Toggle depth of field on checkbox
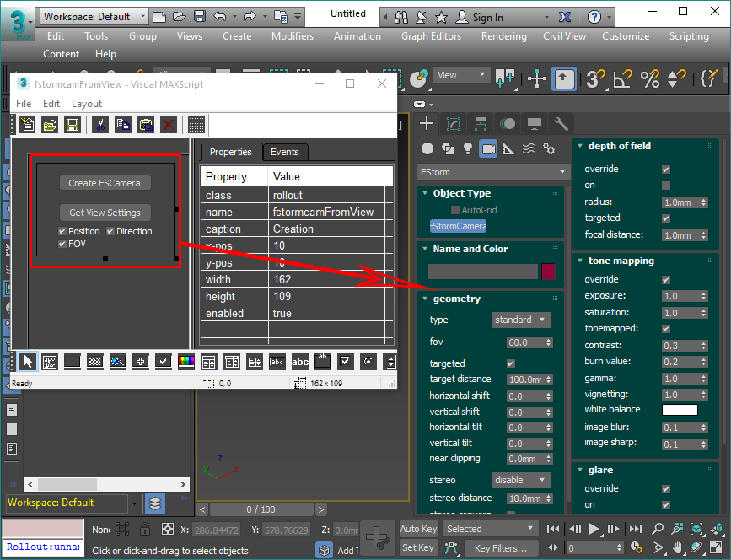 click(x=666, y=186)
